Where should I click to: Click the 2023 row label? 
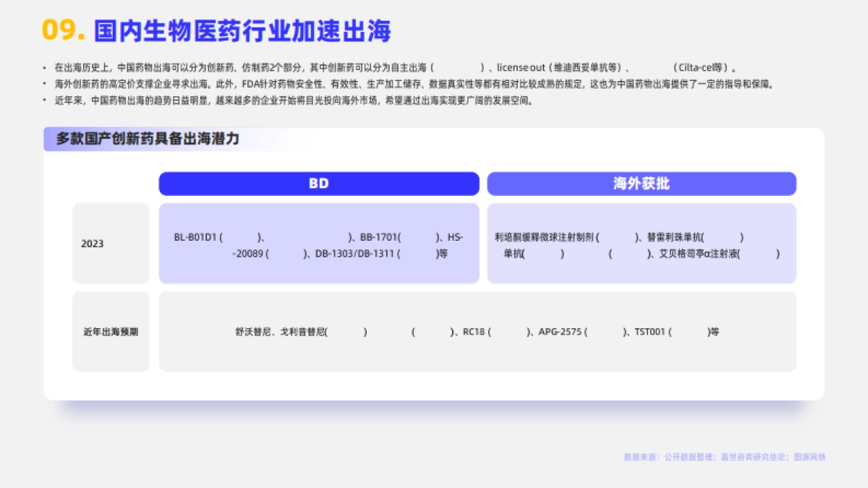point(91,244)
